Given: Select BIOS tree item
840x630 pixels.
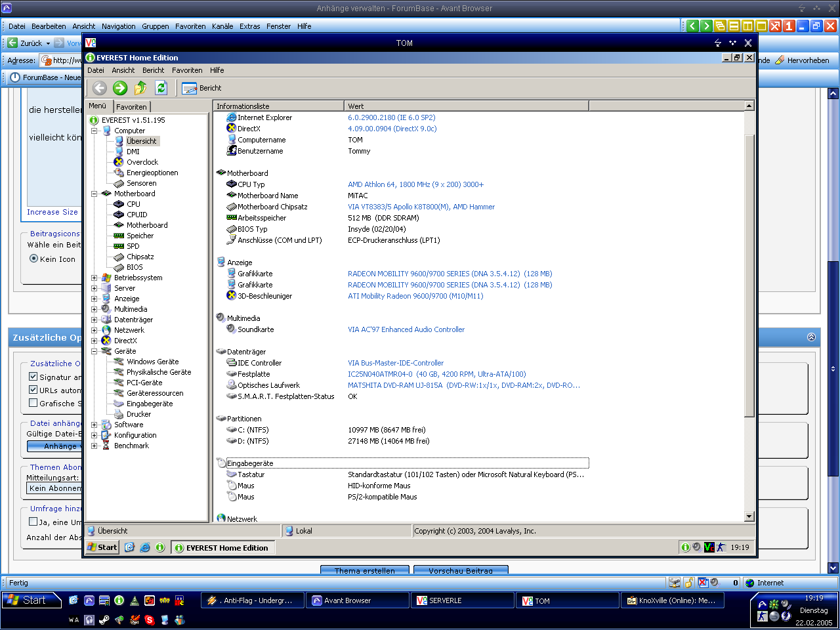Looking at the screenshot, I should click(135, 267).
